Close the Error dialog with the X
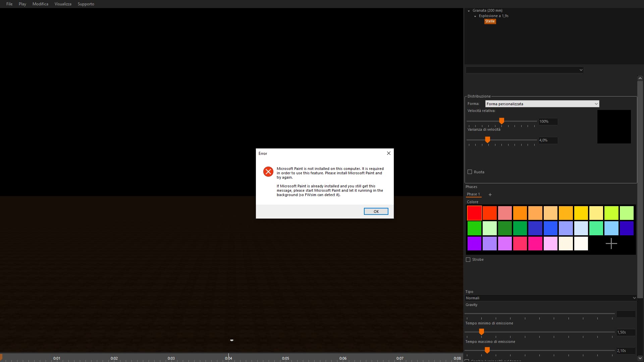644x362 pixels. click(x=388, y=154)
